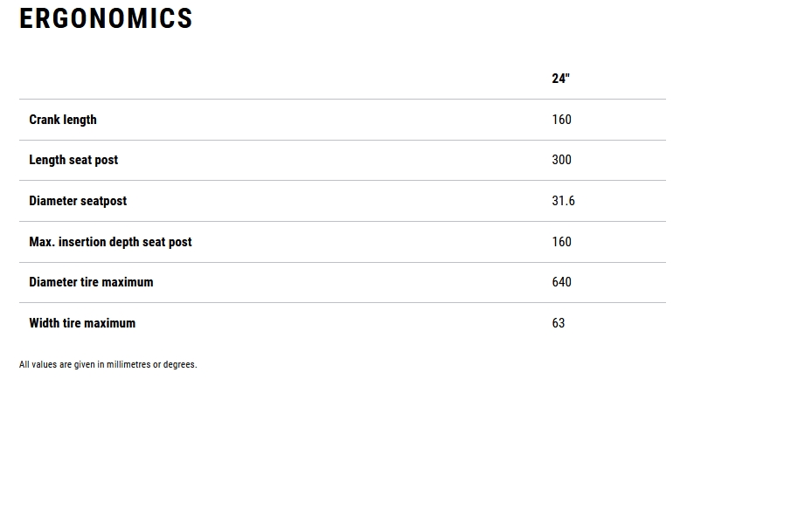Screen dimensions: 812x524
Task: Select the 300 seat post length value
Action: (561, 160)
